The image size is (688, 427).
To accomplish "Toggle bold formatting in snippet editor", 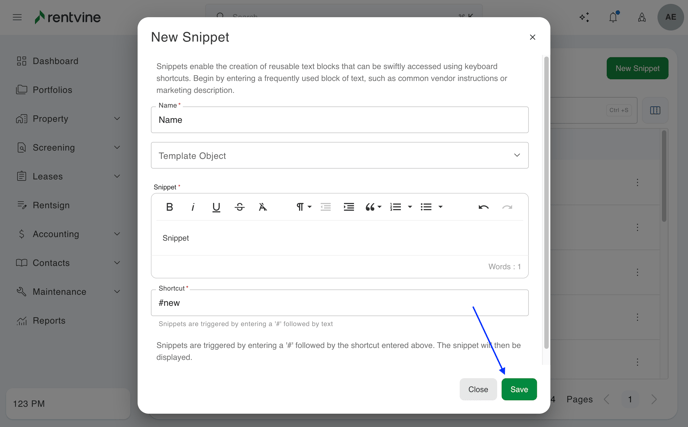I will (x=169, y=207).
